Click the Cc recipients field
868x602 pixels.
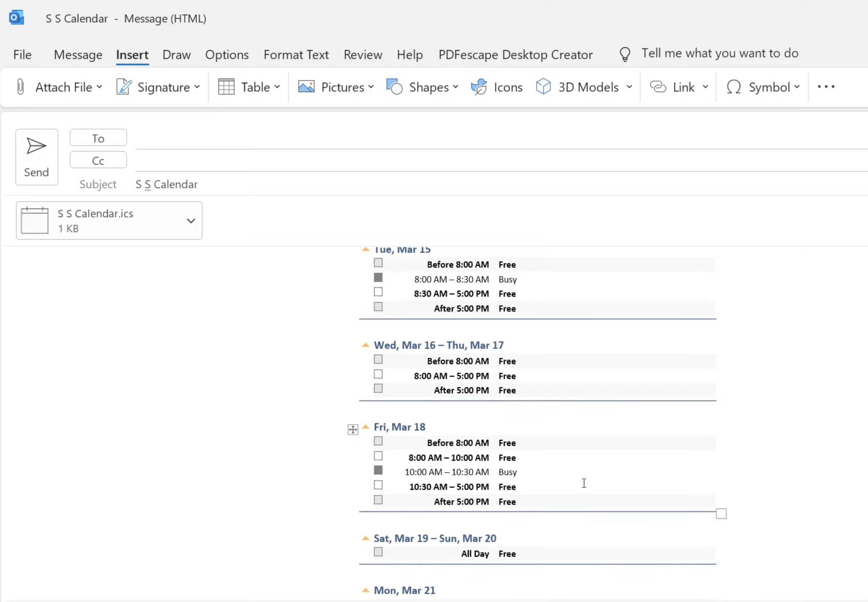pyautogui.click(x=501, y=161)
